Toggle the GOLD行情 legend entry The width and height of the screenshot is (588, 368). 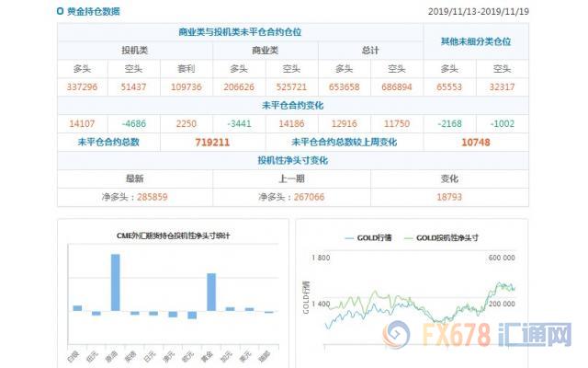pyautogui.click(x=368, y=237)
